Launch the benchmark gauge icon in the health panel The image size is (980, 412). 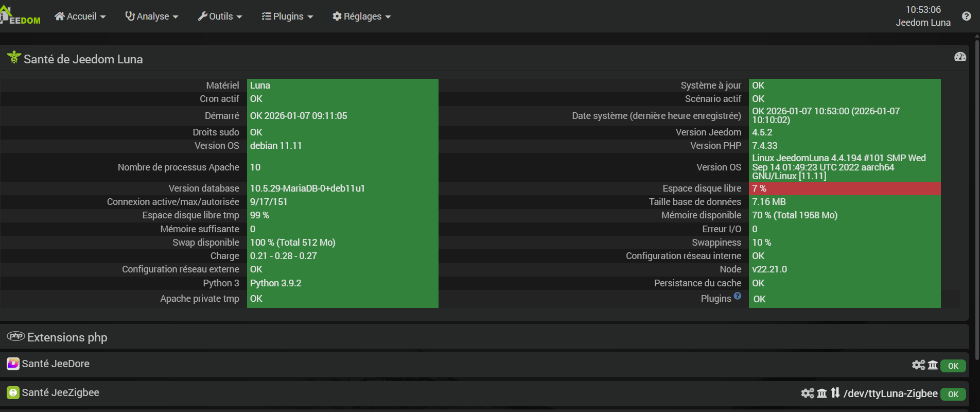pyautogui.click(x=960, y=57)
